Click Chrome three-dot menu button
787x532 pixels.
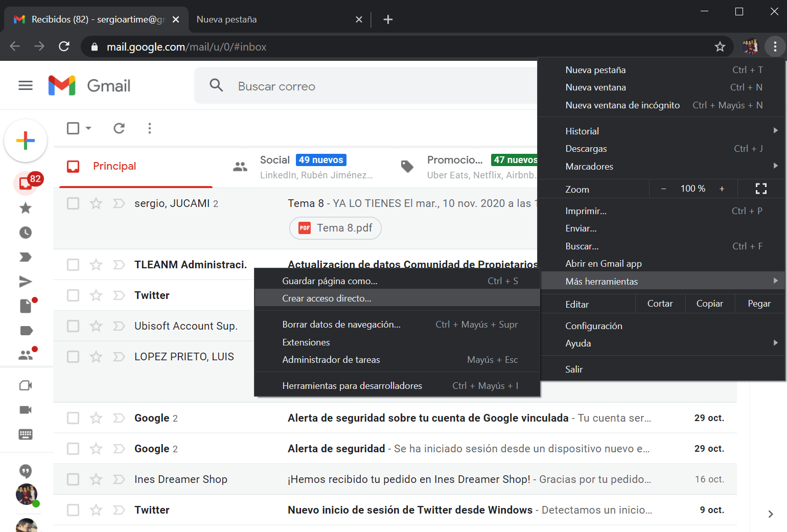775,47
